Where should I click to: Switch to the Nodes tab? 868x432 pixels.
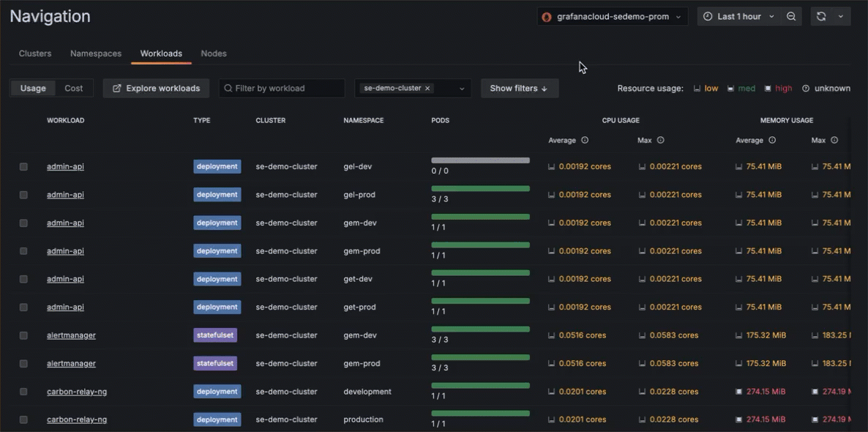tap(214, 53)
